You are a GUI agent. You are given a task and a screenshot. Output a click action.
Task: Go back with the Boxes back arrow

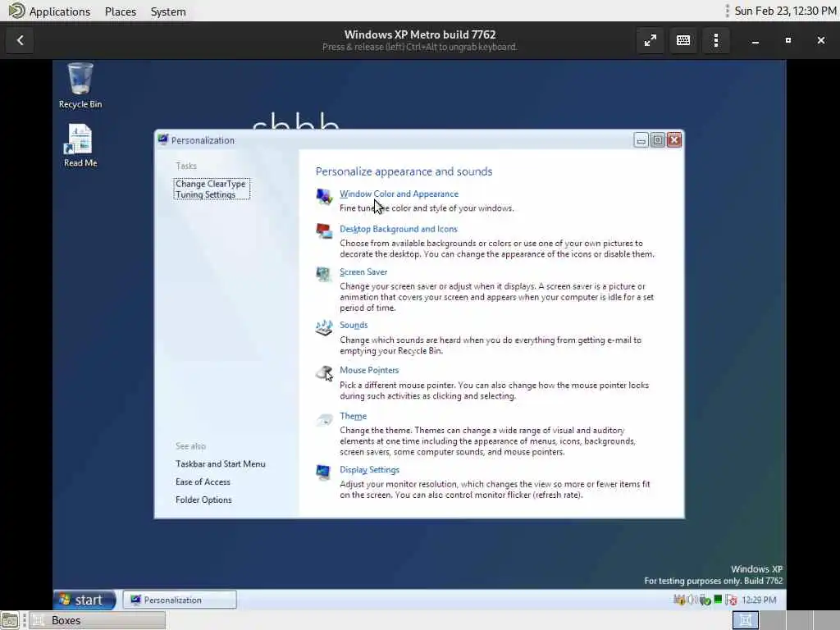click(21, 40)
